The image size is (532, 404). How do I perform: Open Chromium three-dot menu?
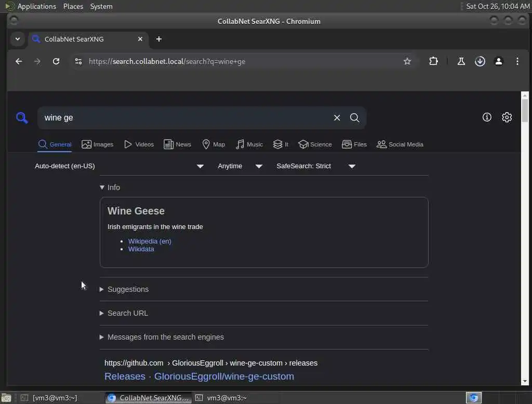coord(517,61)
